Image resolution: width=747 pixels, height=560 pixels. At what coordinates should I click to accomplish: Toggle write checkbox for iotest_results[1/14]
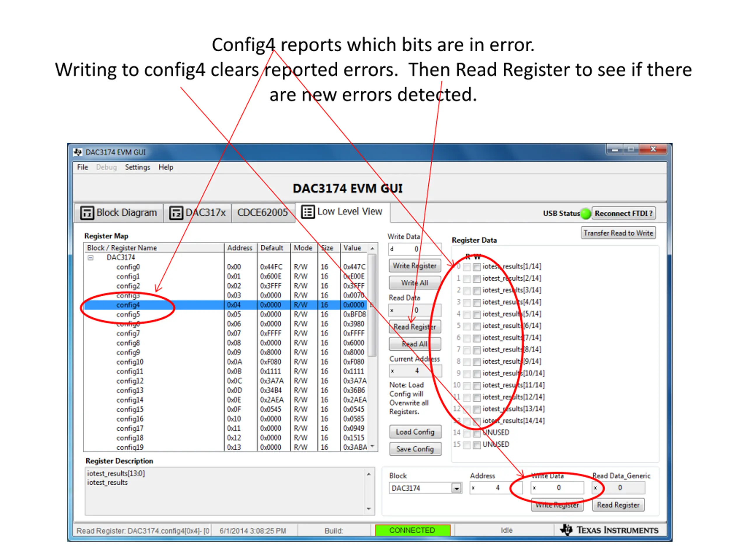[477, 267]
